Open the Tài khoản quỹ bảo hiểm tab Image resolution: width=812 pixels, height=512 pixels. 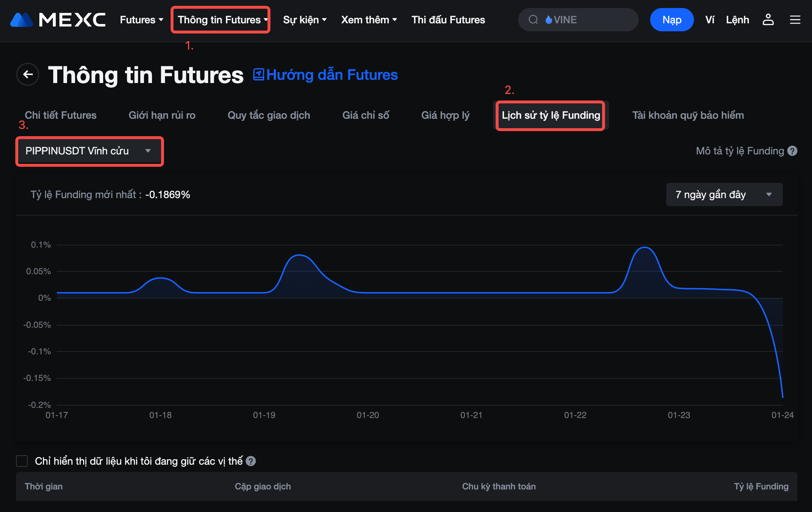(688, 115)
